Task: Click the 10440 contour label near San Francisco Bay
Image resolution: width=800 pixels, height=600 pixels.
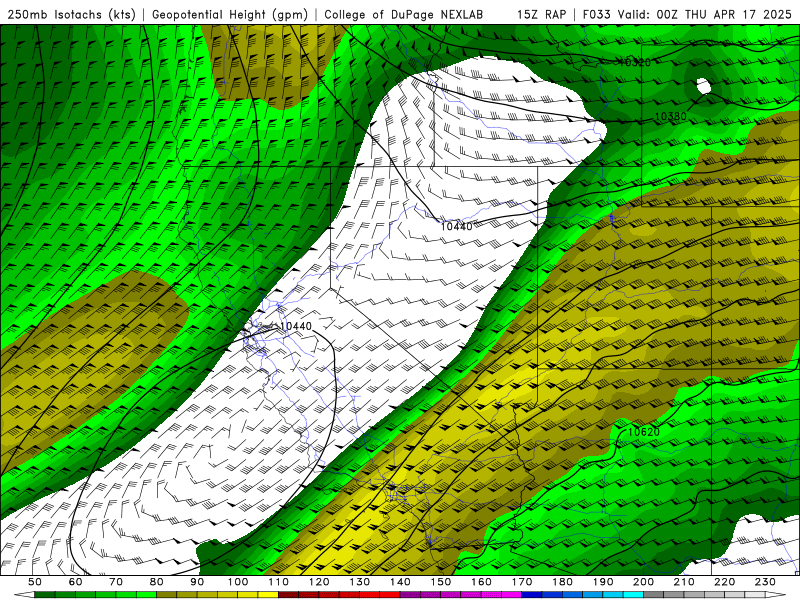Action: 296,326
